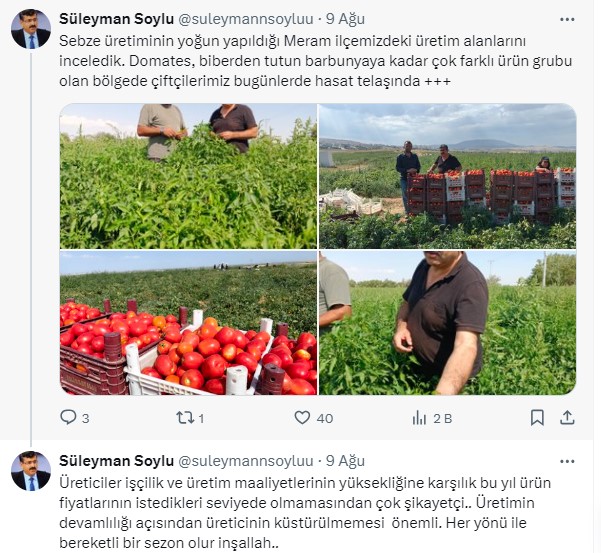The image size is (601, 553).
Task: Open the reply icon showing 3 comments
Action: (x=69, y=417)
